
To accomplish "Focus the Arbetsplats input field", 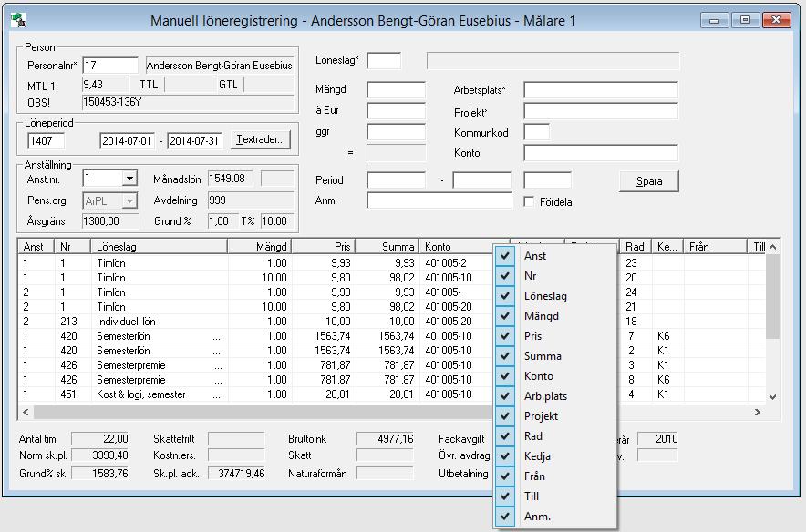I will 600,90.
